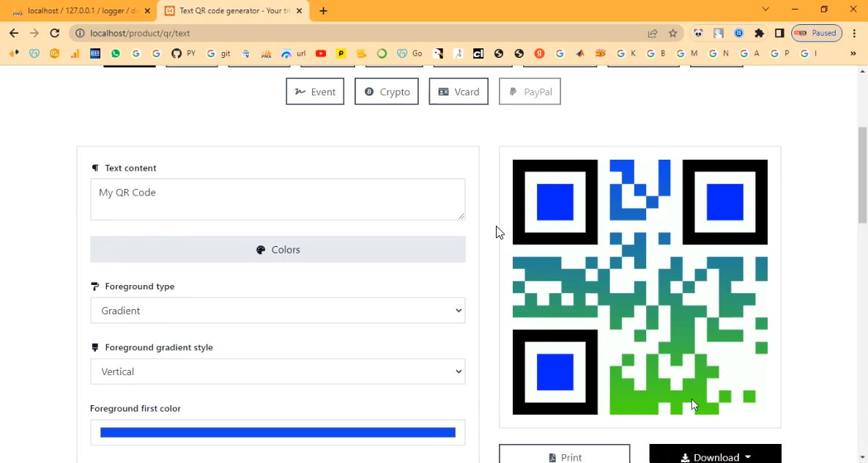Click the page vertical scrollbar thumb

pos(862,175)
